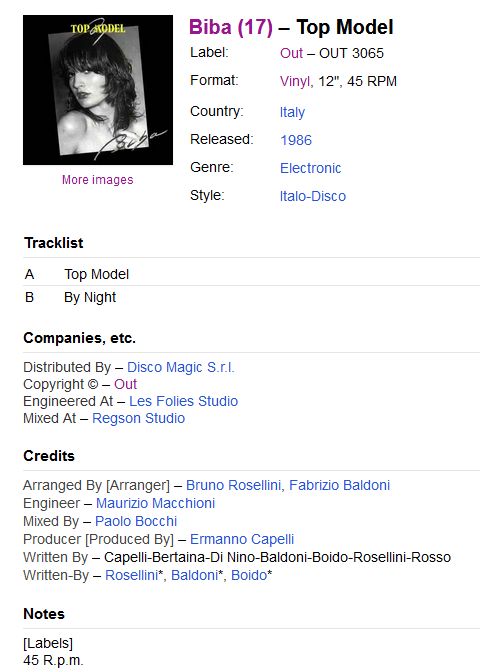Open mixer Paolo Bocchi's page

point(136,521)
